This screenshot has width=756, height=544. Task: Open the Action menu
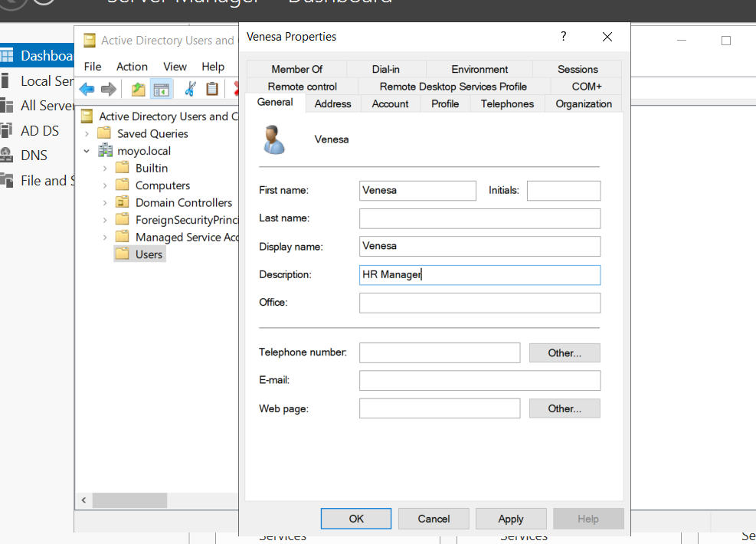click(132, 67)
